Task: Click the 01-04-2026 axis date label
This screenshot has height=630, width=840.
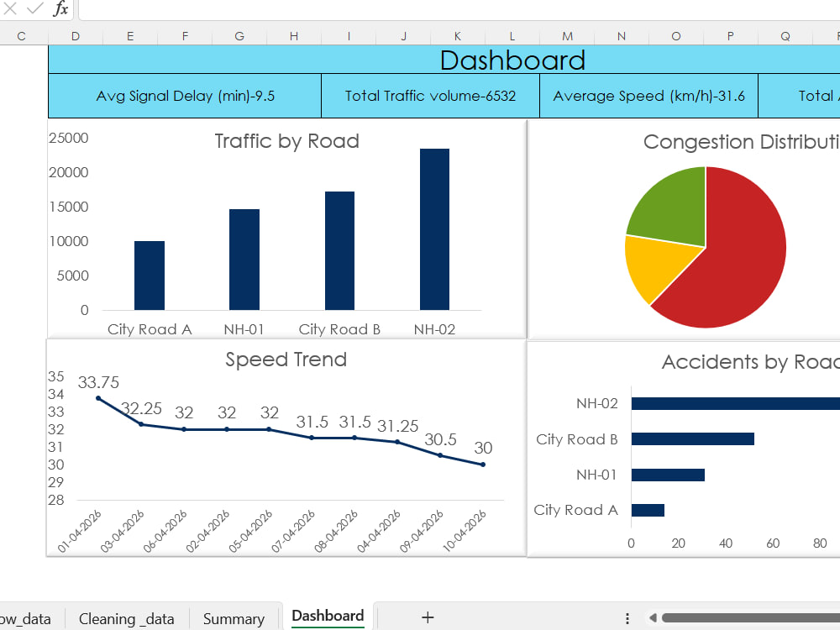Action: (x=79, y=532)
